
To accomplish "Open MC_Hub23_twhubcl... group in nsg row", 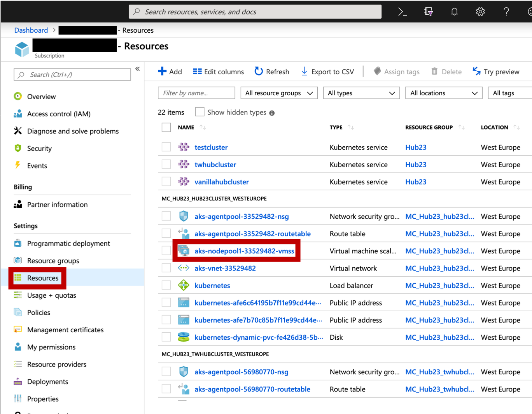I will point(440,372).
